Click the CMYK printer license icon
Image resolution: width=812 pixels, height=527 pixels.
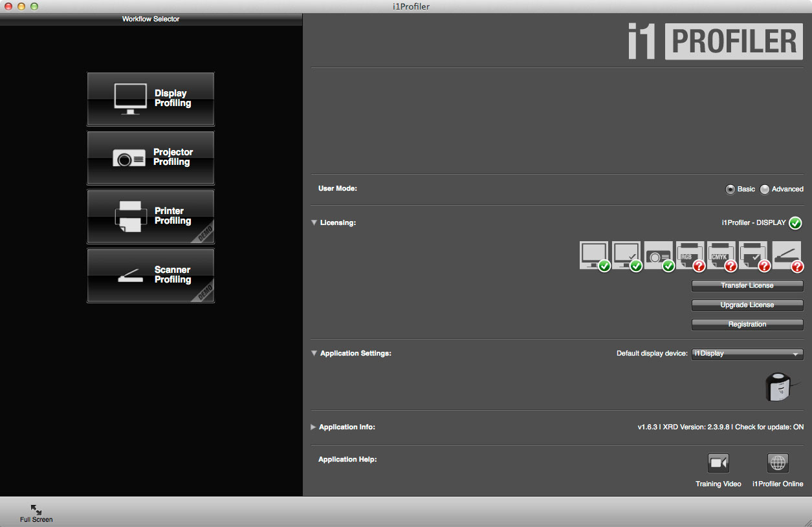click(723, 256)
